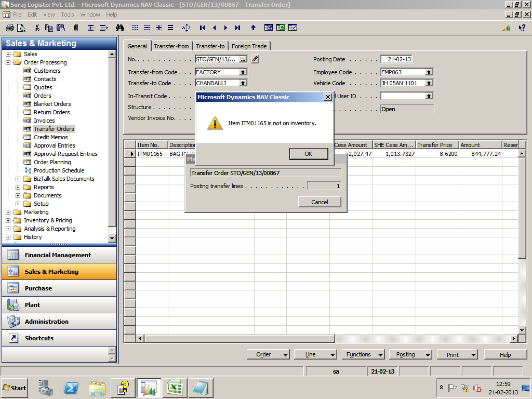Screen dimensions: 532x399
Task: Close the warning dialog with X
Action: 327,97
